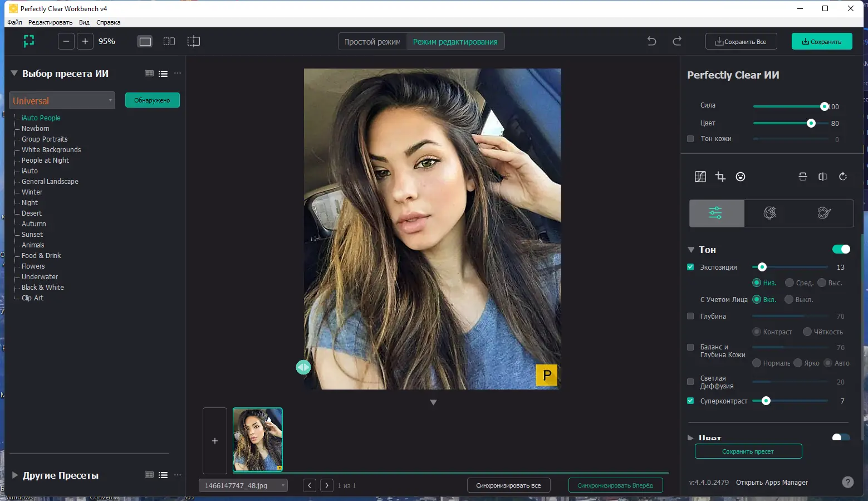Open the Файл menu
This screenshot has width=868, height=501.
(x=14, y=22)
